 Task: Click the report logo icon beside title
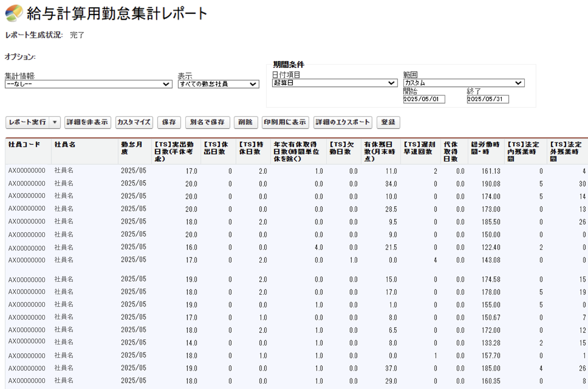click(x=14, y=13)
